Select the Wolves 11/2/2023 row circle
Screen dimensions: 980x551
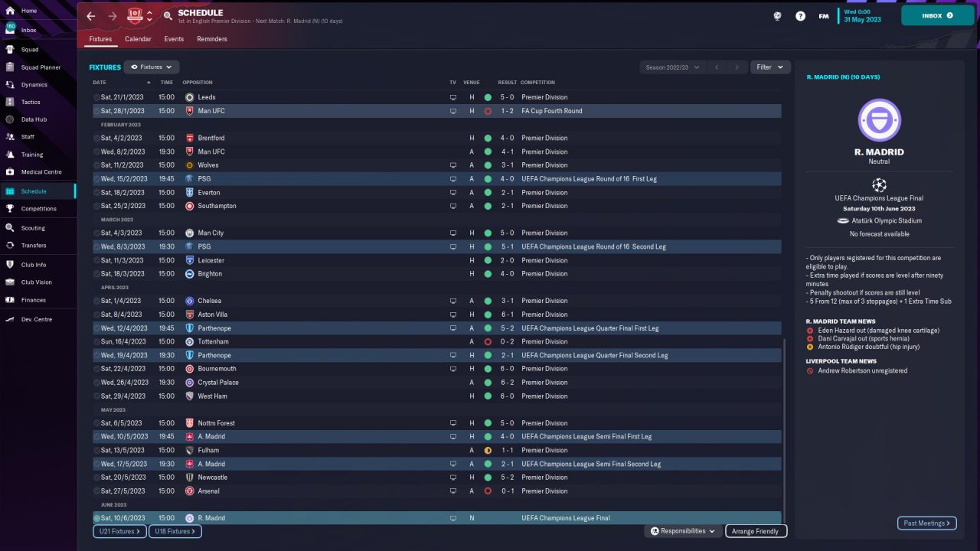point(97,165)
